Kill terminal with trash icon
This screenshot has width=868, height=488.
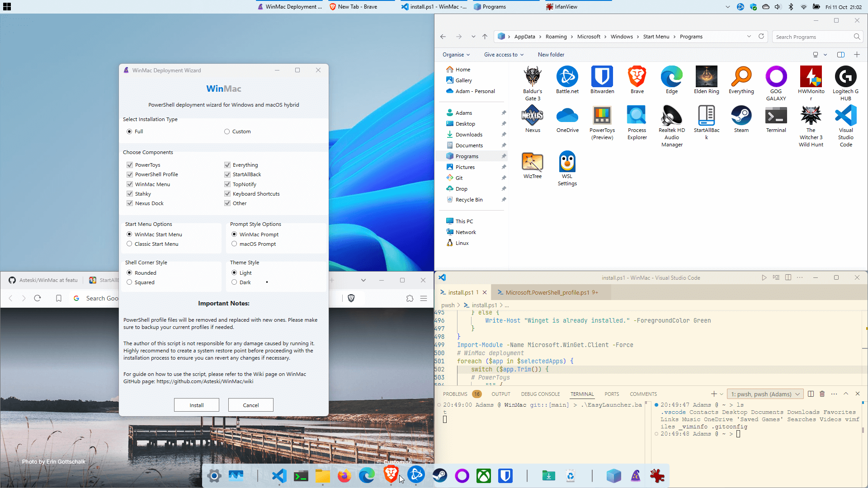point(822,394)
